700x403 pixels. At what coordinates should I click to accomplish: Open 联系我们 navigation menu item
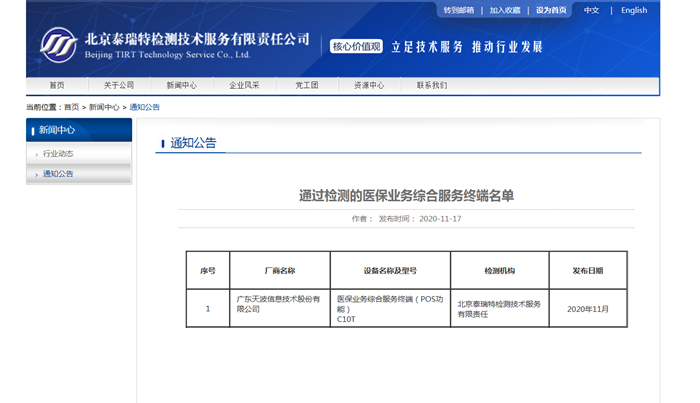click(x=432, y=85)
